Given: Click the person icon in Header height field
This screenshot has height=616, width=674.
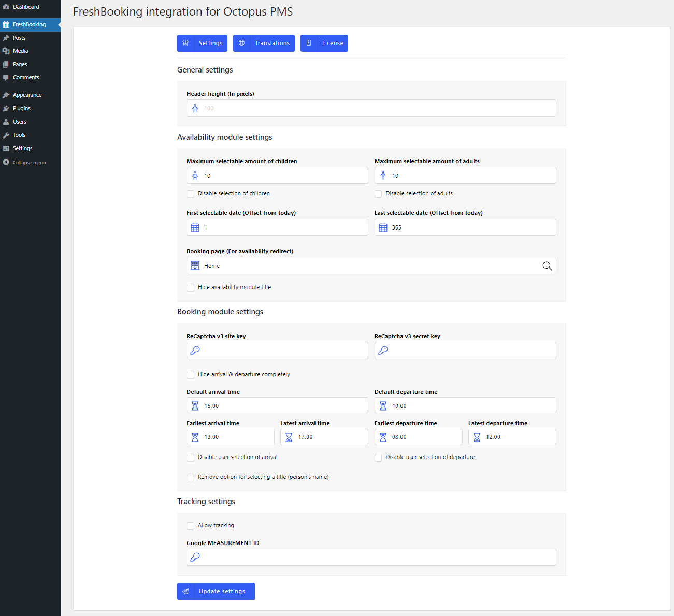Looking at the screenshot, I should click(x=195, y=108).
